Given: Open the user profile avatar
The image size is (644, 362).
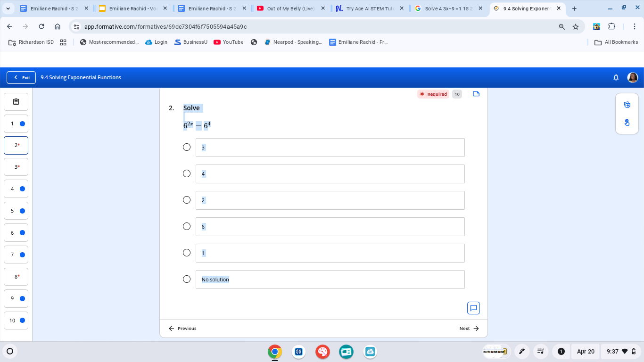Looking at the screenshot, I should pyautogui.click(x=633, y=77).
